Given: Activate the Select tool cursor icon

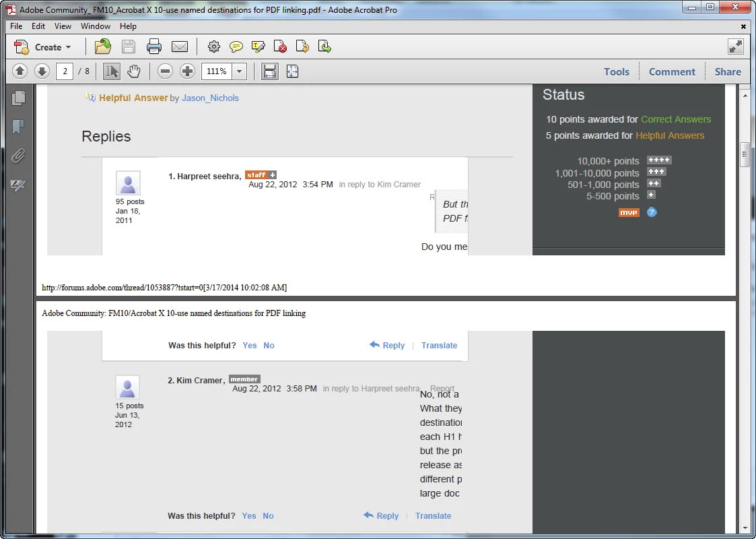Looking at the screenshot, I should click(111, 71).
